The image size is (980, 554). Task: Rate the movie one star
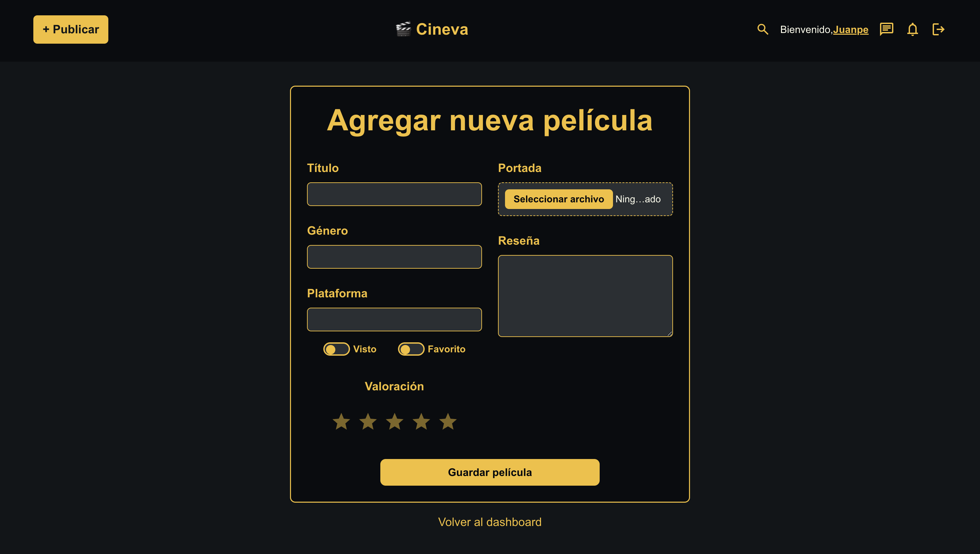[x=341, y=422]
